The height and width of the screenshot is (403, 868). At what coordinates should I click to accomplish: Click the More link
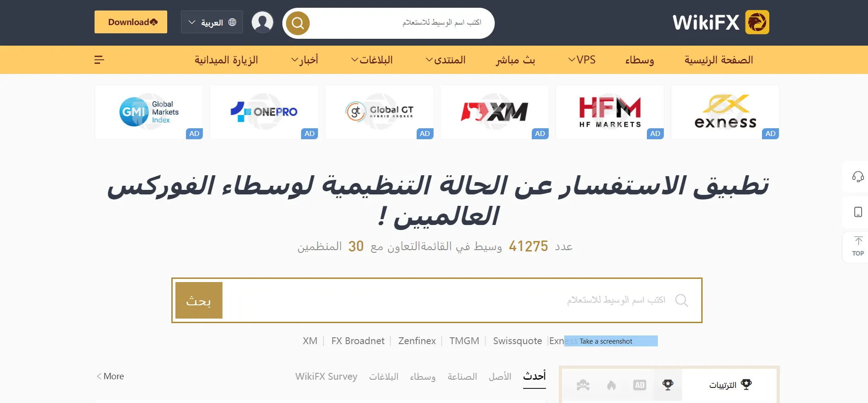pyautogui.click(x=110, y=376)
